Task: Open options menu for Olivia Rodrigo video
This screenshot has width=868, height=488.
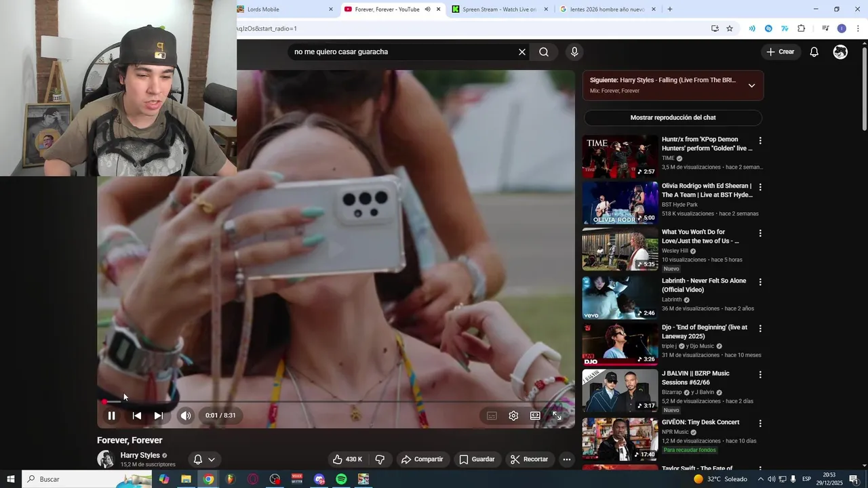Action: point(760,187)
